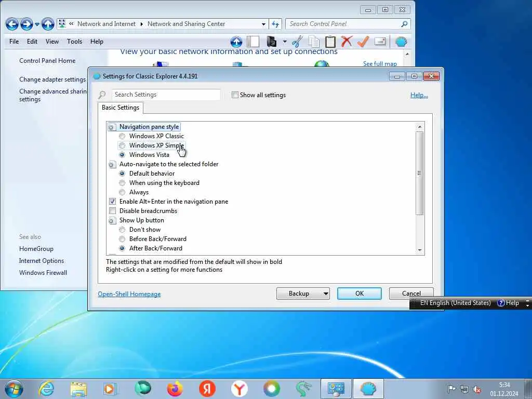Open the Windows Start orb

[x=14, y=389]
